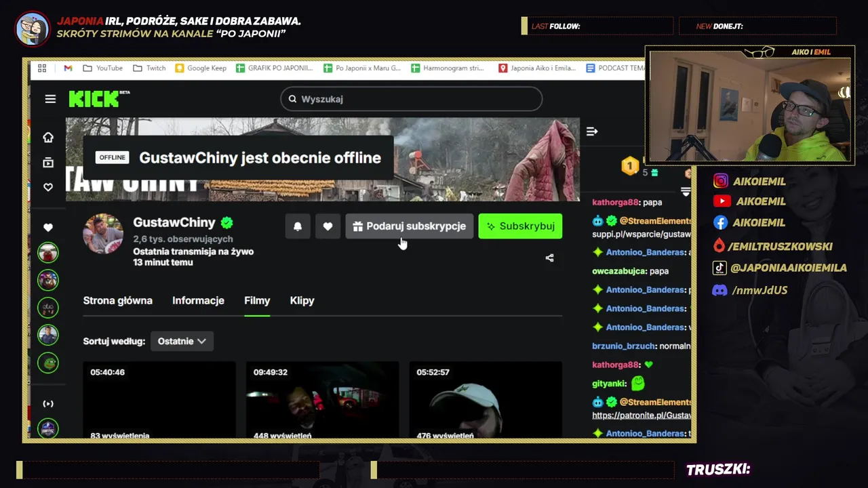The image size is (868, 488).
Task: Click the 2,6 tys. obserwujących text
Action: point(183,239)
